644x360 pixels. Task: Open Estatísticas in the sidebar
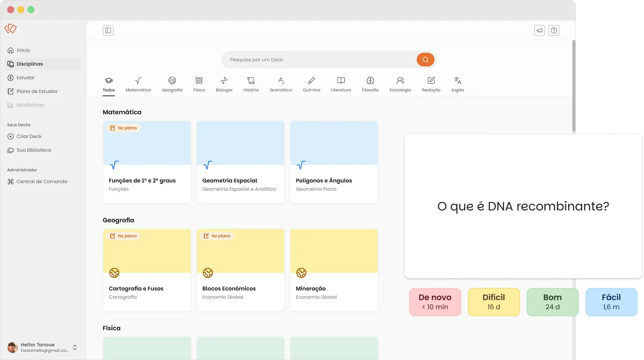tap(43, 105)
